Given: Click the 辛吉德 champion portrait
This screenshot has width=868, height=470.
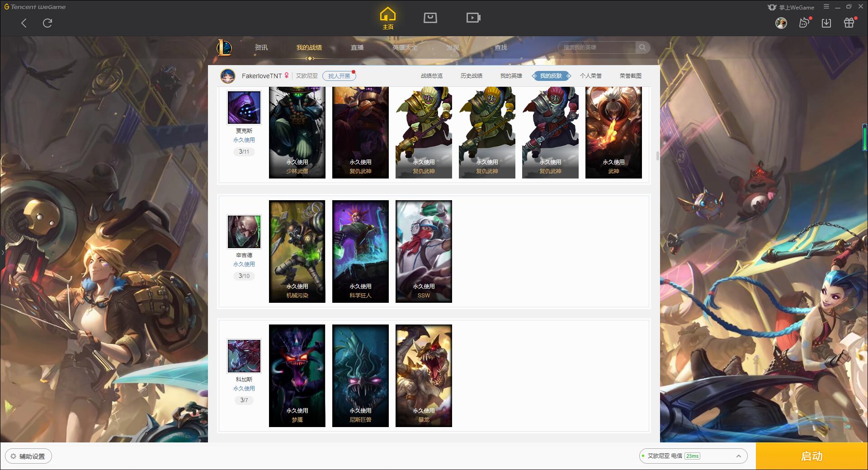Looking at the screenshot, I should [x=244, y=232].
